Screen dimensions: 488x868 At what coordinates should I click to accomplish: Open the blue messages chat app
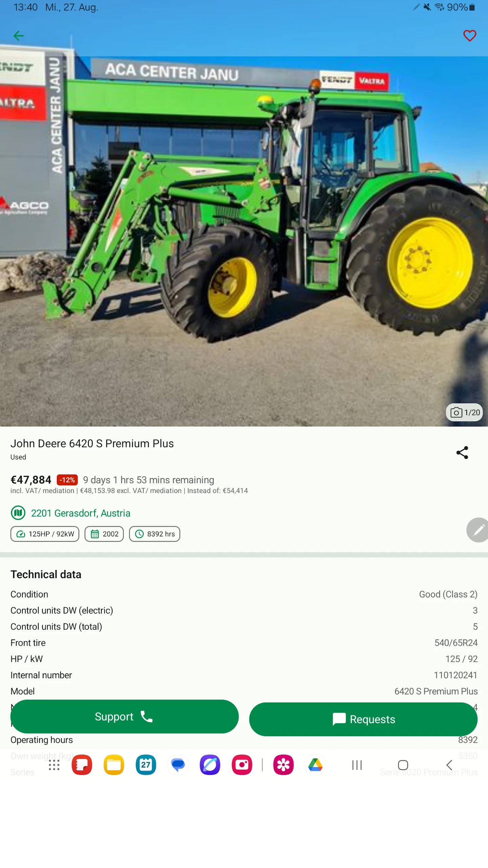tap(178, 765)
